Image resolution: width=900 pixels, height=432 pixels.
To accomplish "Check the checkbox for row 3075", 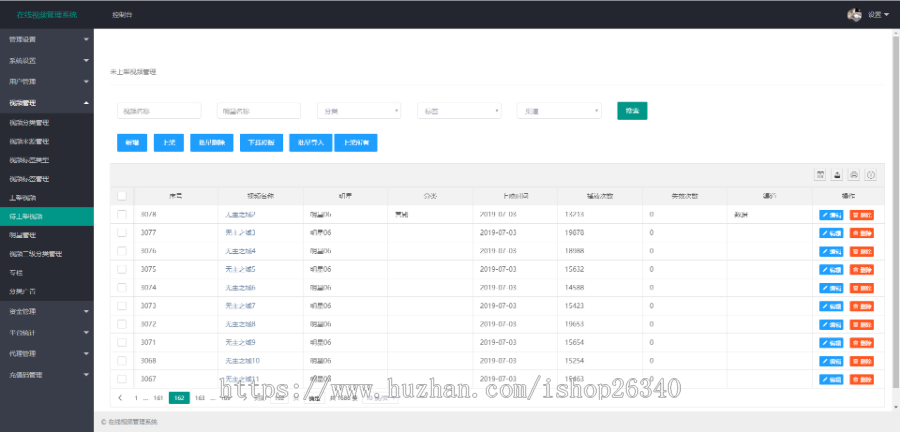I will coord(122,269).
